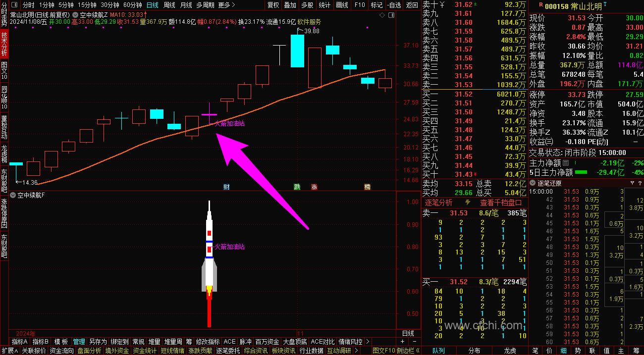The image size is (644, 355).
Task: Select the 筹 tab at bottom right
Action: pos(636,351)
